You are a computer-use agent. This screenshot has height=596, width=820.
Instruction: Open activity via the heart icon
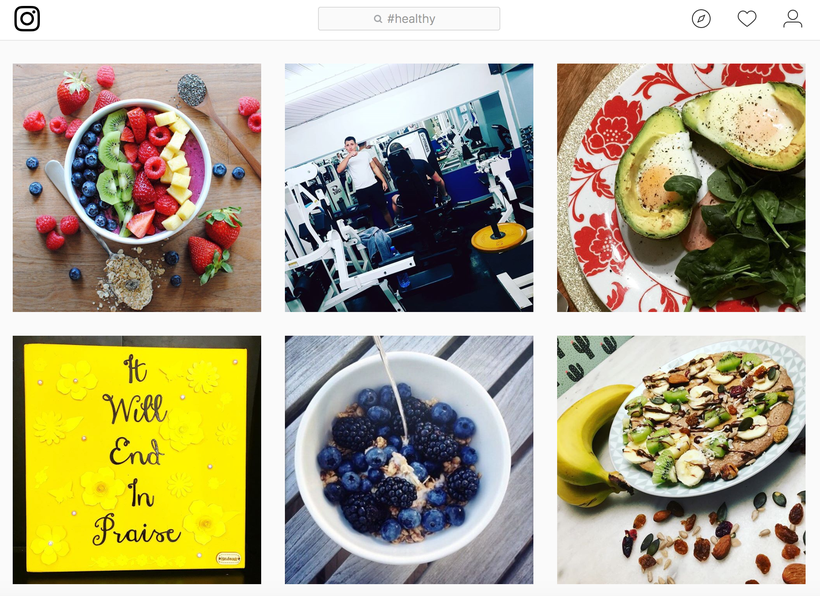click(747, 19)
